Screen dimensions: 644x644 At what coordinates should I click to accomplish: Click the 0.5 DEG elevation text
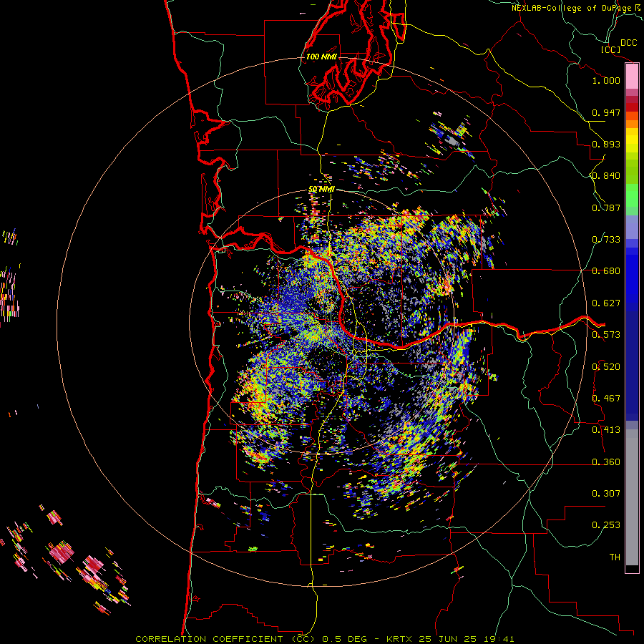pos(346,639)
